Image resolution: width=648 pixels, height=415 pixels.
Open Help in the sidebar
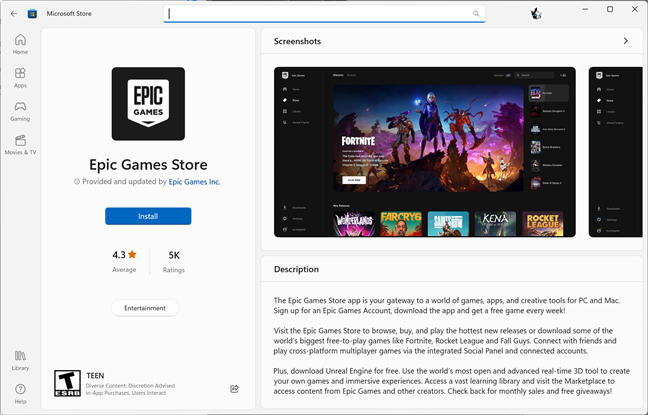coord(20,394)
